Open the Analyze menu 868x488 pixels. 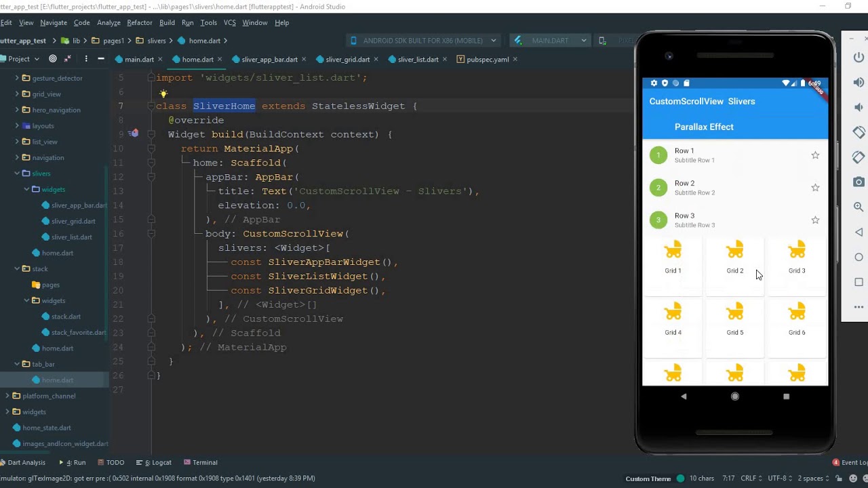[x=108, y=22]
